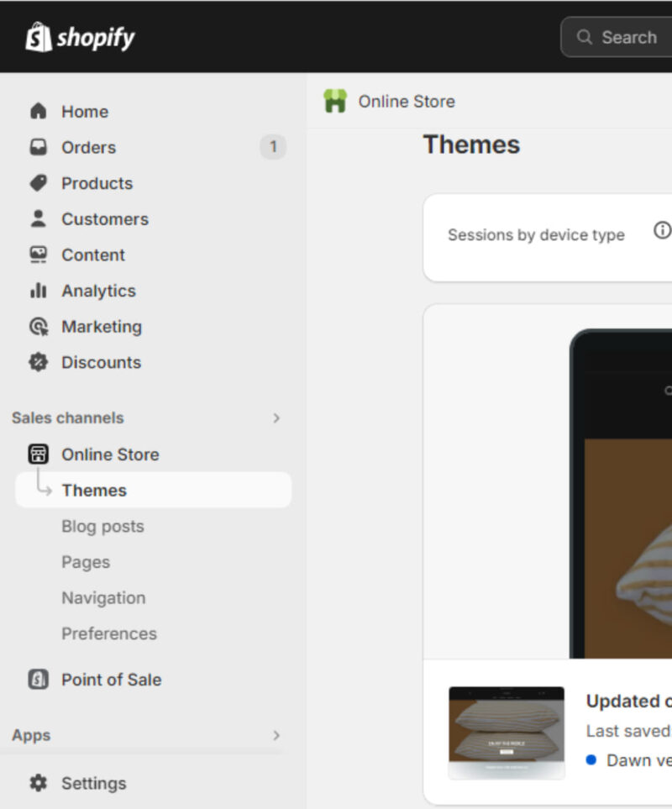The image size is (672, 809).
Task: Go to Preferences under Online Store
Action: [x=108, y=633]
